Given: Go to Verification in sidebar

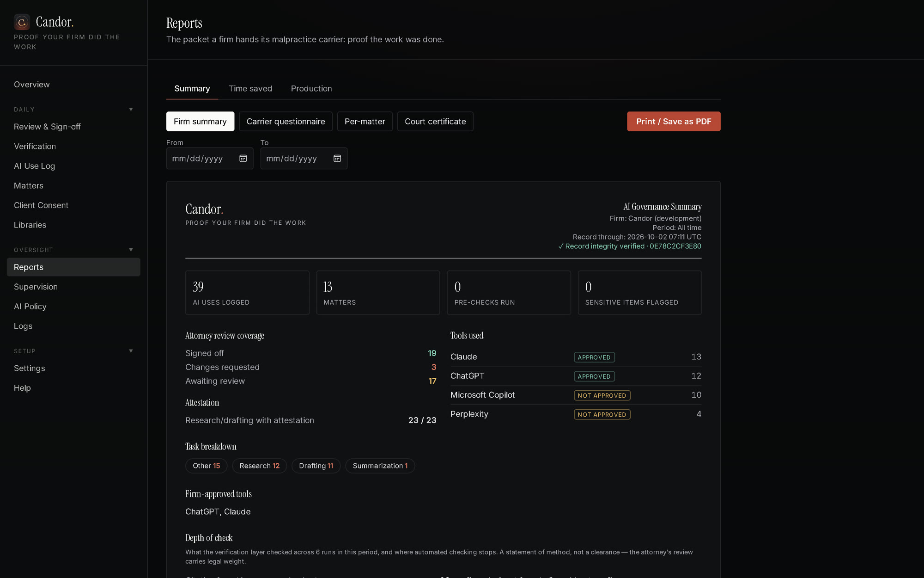Looking at the screenshot, I should click(73, 147).
